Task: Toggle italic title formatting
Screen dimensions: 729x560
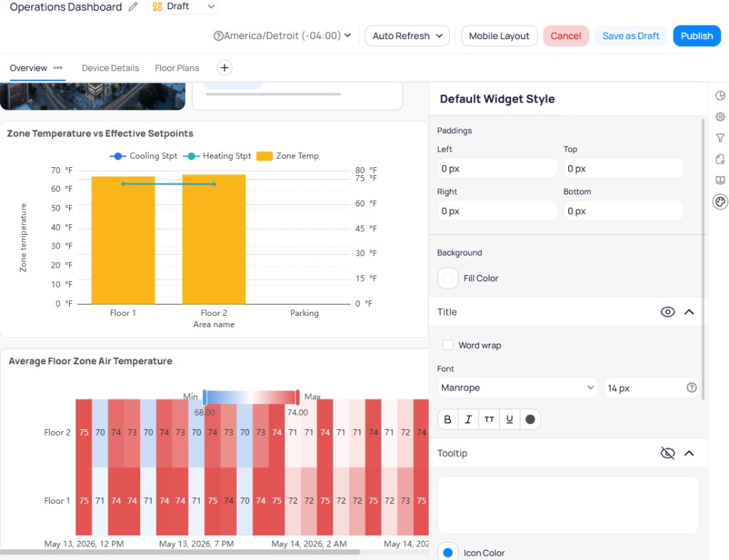Action: pyautogui.click(x=468, y=419)
